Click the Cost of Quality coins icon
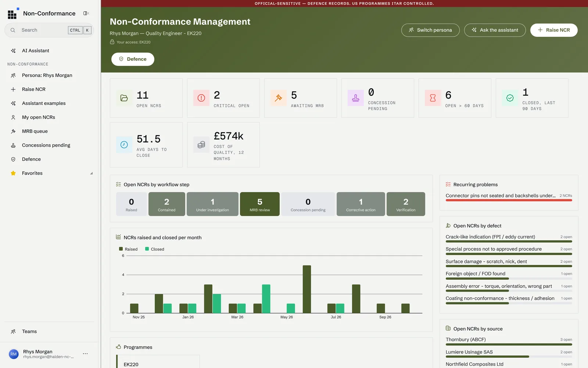 pyautogui.click(x=201, y=145)
